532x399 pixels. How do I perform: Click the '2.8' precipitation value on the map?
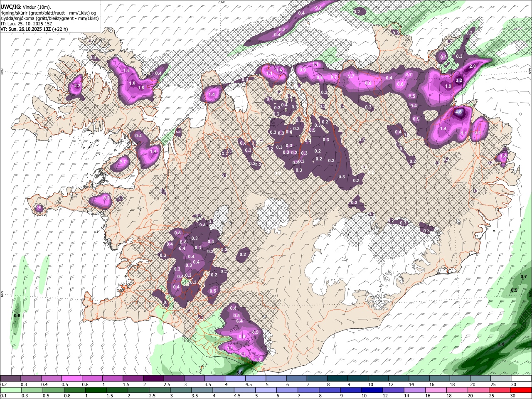click(x=472, y=66)
